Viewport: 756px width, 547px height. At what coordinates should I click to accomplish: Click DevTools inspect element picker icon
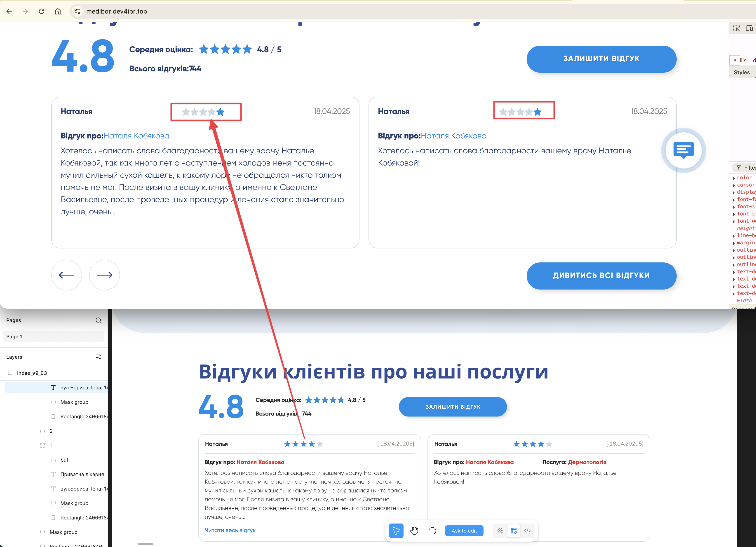tap(737, 28)
